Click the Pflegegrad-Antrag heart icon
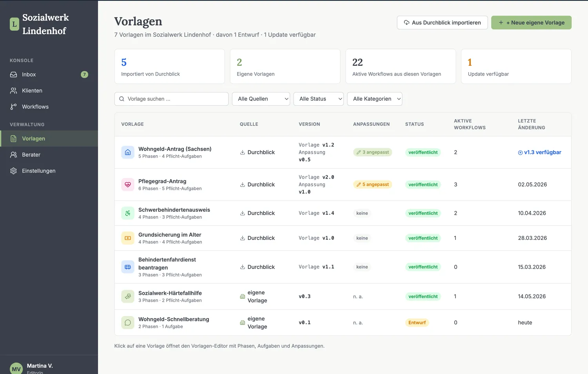The height and width of the screenshot is (374, 588). [128, 184]
